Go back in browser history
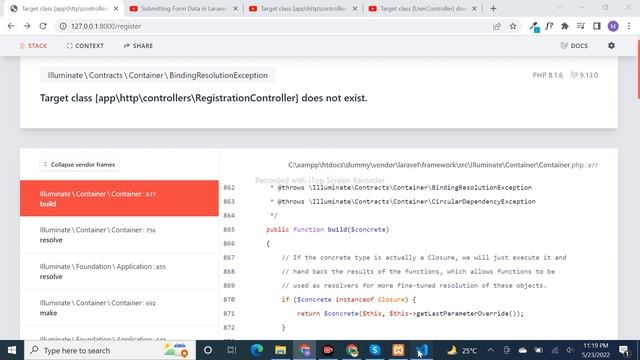The width and height of the screenshot is (640, 360). click(x=11, y=26)
